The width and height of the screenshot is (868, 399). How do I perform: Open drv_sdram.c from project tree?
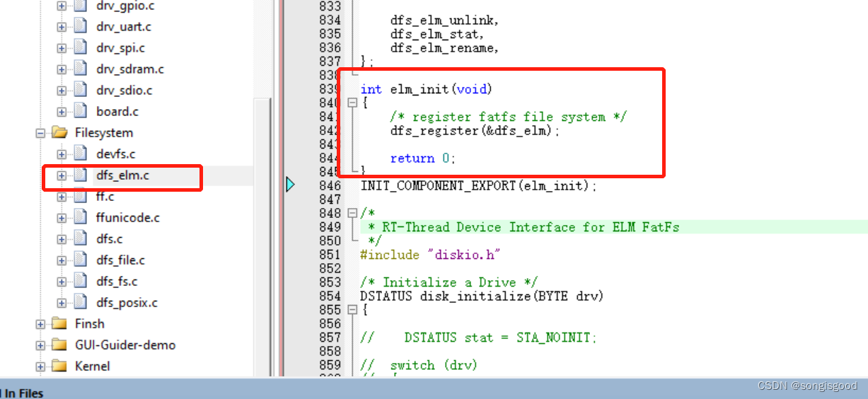point(129,69)
